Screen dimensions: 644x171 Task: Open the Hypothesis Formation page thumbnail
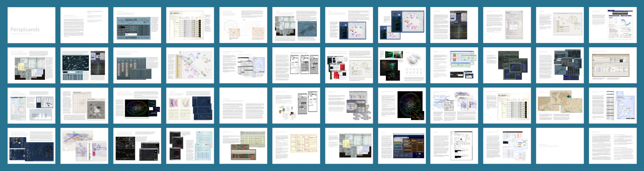137,106
